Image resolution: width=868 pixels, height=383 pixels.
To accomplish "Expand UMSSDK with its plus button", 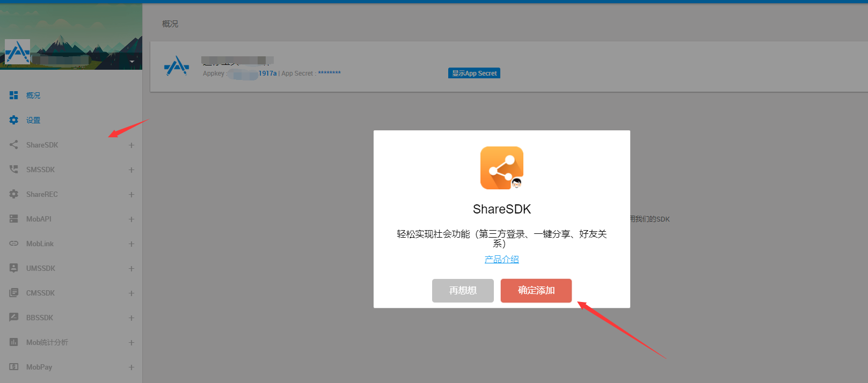I will (131, 269).
